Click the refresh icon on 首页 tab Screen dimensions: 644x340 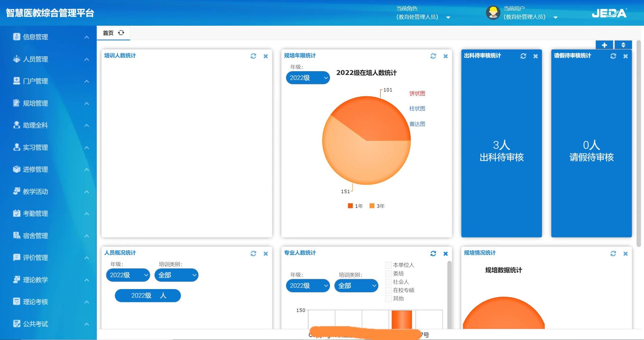coord(121,33)
